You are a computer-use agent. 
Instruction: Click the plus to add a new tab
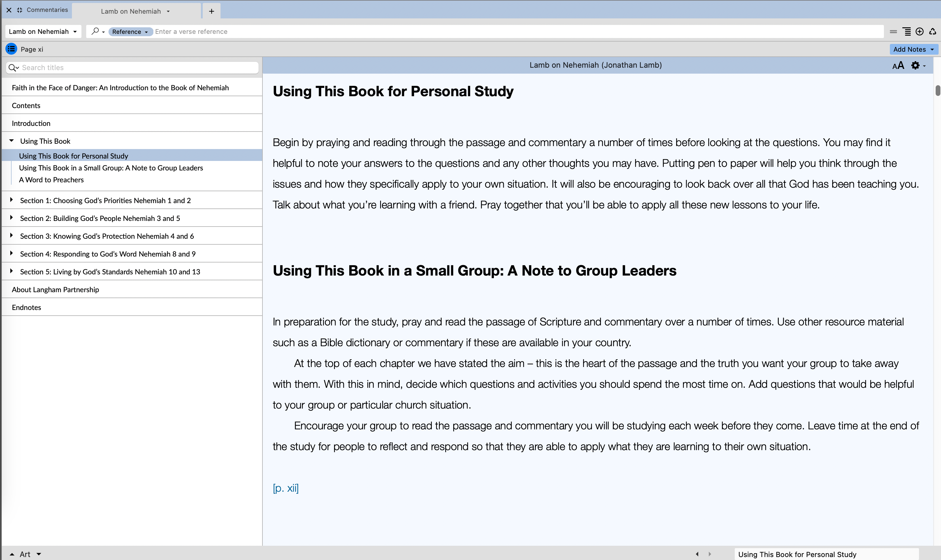(x=211, y=11)
